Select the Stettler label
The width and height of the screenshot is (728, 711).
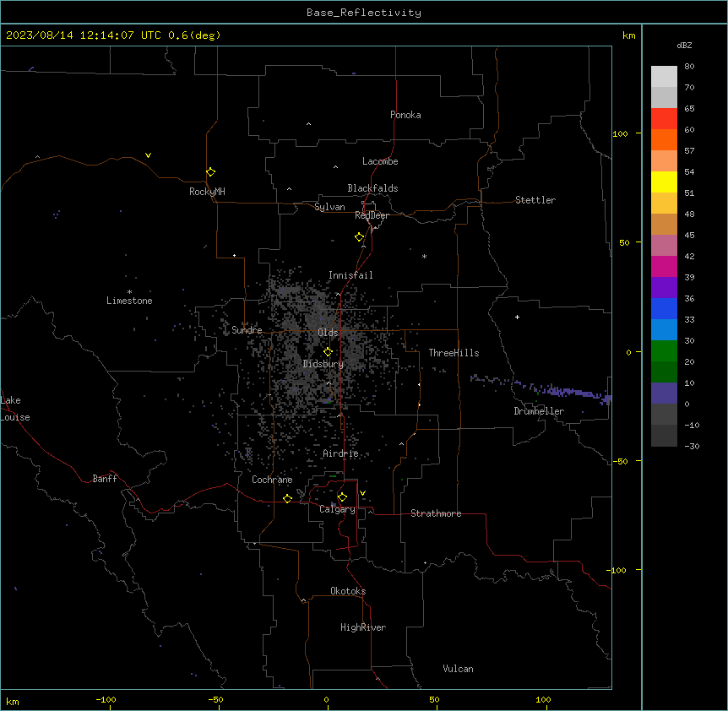tap(535, 200)
